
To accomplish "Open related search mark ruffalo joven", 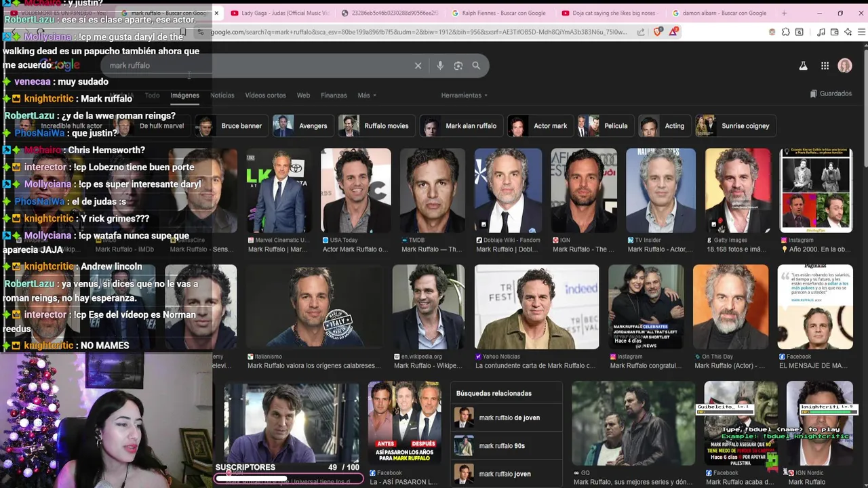I will coord(506,474).
